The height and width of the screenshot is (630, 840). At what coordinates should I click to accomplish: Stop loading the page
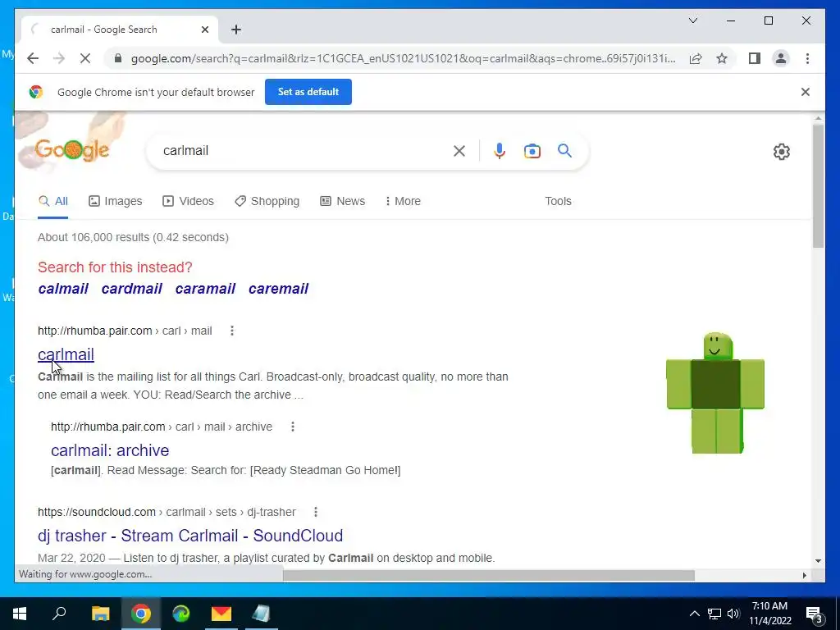pos(85,58)
